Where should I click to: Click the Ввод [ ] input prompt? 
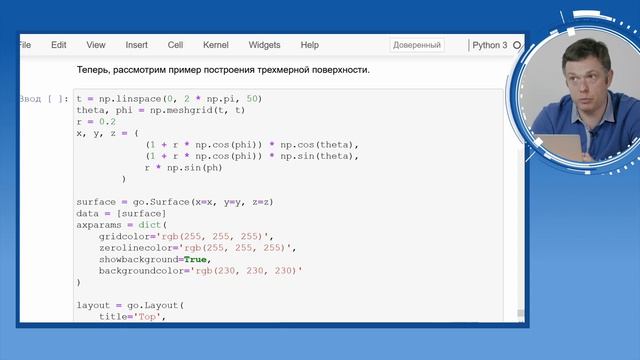44,99
